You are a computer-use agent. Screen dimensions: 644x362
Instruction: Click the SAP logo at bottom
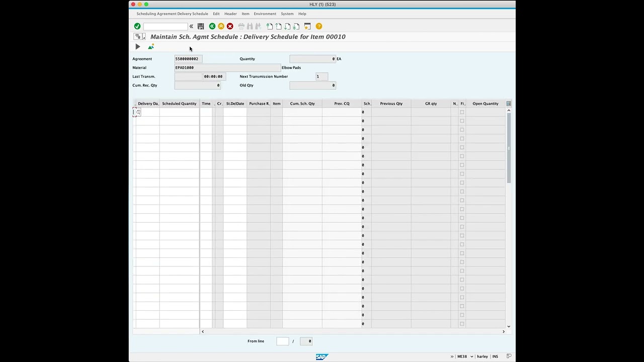[x=322, y=357]
